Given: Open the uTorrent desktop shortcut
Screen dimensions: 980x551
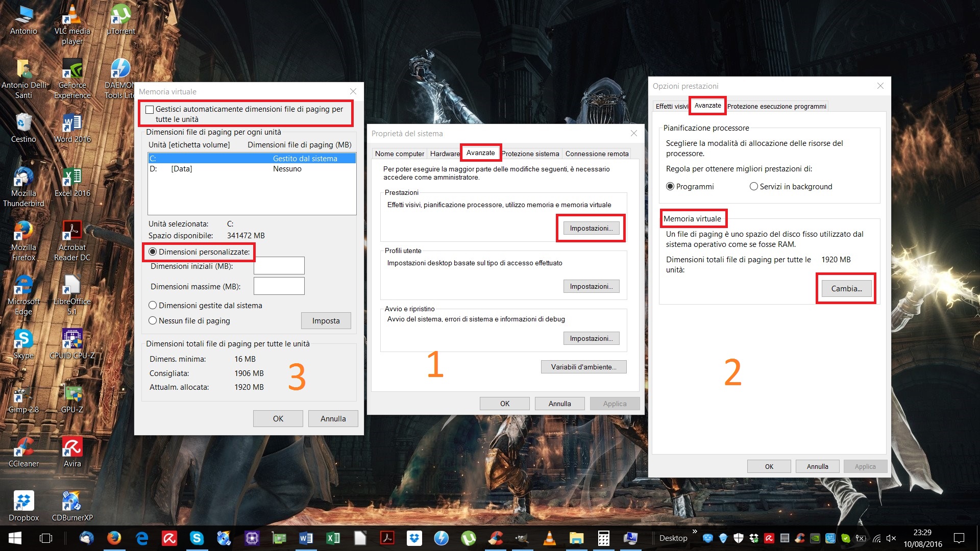Looking at the screenshot, I should (120, 20).
